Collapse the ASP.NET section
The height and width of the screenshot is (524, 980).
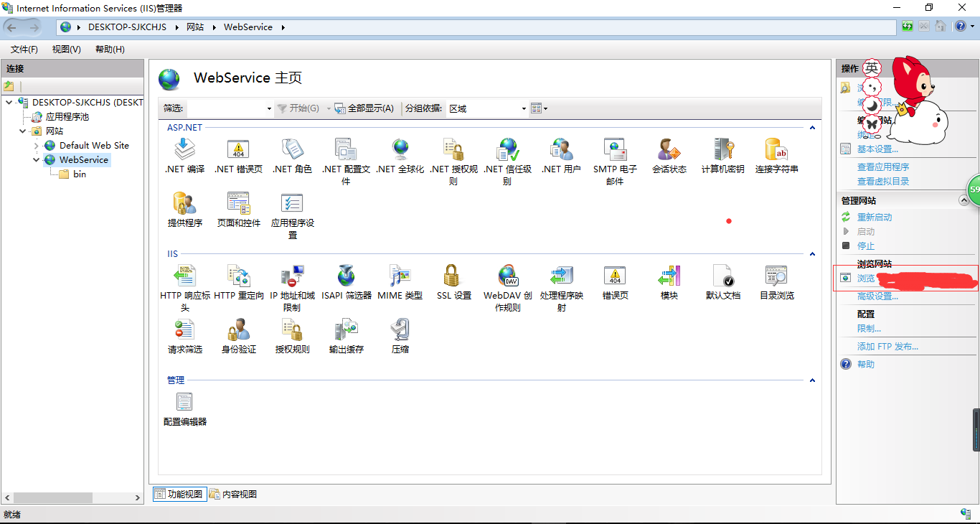click(811, 127)
